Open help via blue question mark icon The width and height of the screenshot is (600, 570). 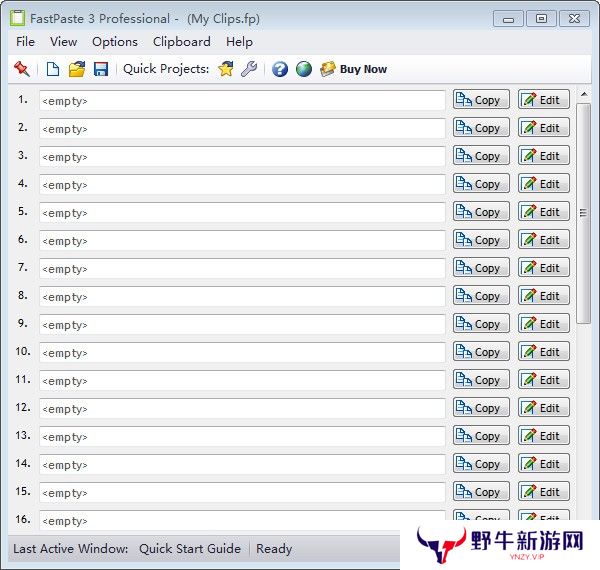[280, 69]
